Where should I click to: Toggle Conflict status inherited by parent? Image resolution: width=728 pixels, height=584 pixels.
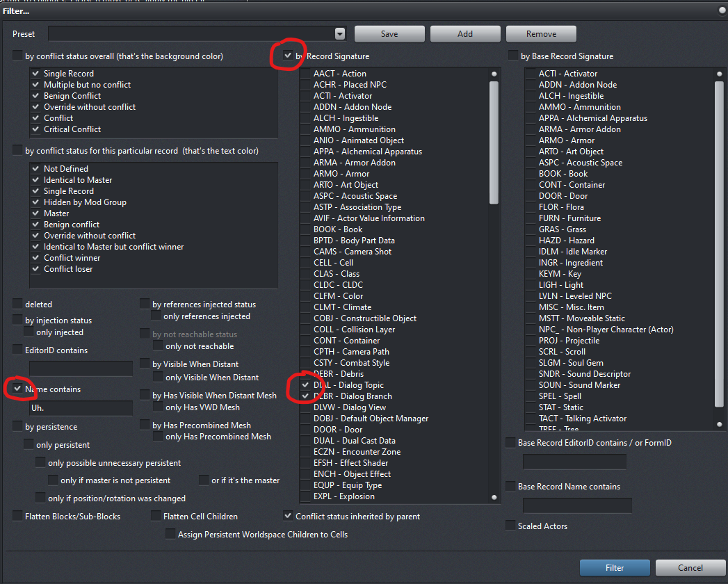[x=288, y=516]
